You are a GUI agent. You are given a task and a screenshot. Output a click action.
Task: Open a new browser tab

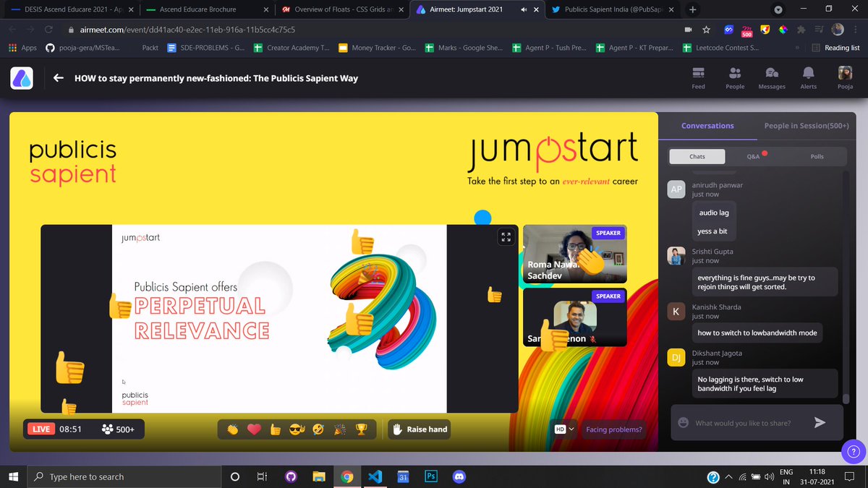click(692, 10)
